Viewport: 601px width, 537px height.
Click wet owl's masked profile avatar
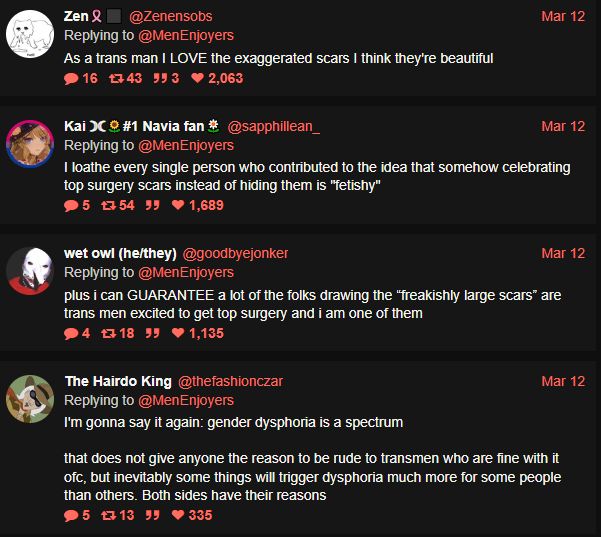[x=30, y=271]
